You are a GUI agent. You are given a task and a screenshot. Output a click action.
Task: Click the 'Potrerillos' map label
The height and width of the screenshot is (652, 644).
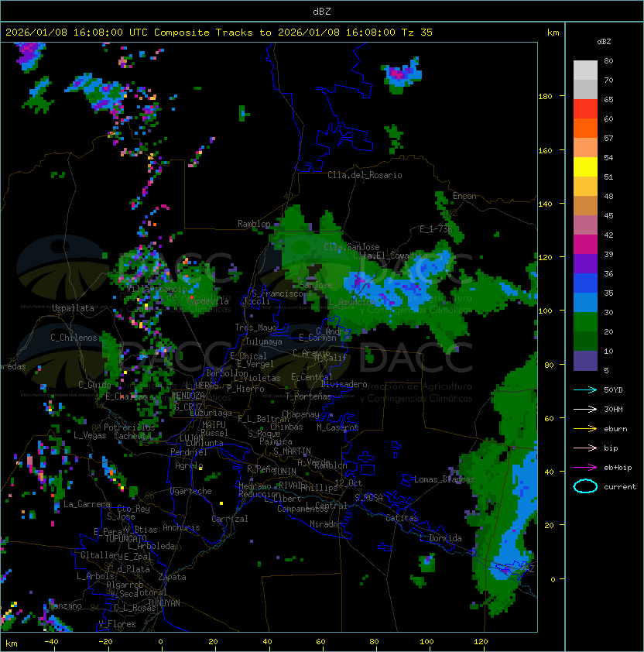click(129, 427)
